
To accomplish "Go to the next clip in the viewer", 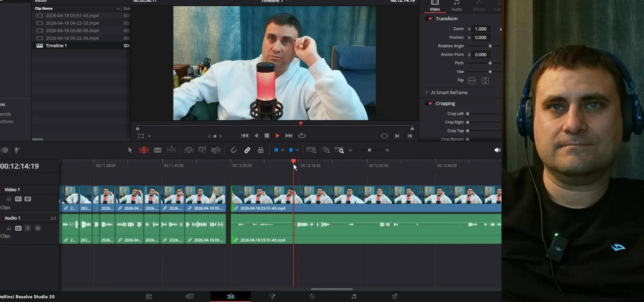I will pos(397,136).
